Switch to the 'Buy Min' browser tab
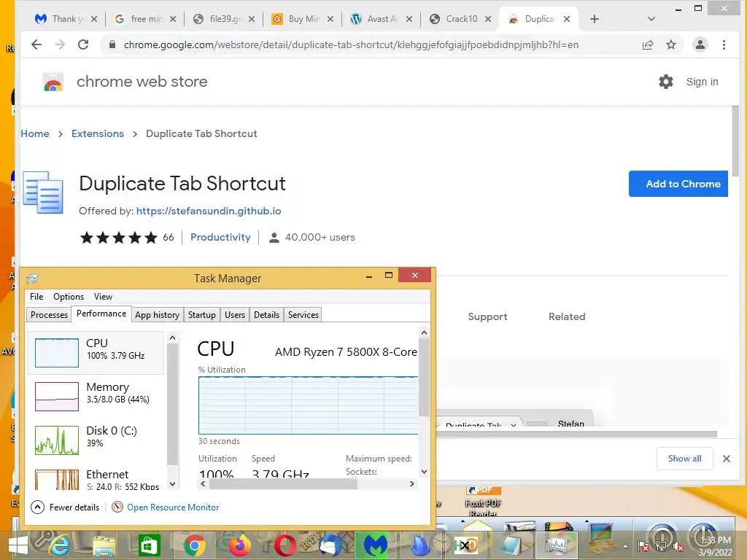 click(303, 19)
